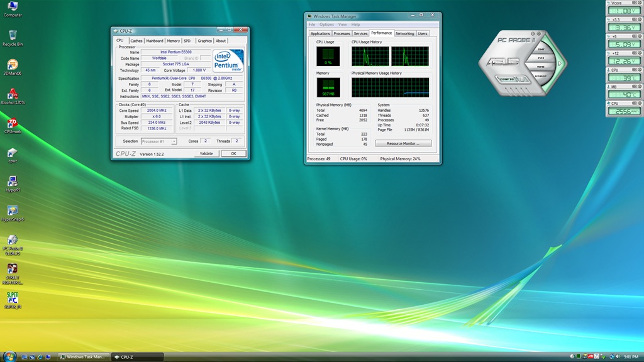Switch to the Mainboard tab in CPU-Z
The height and width of the screenshot is (362, 644).
click(x=155, y=41)
